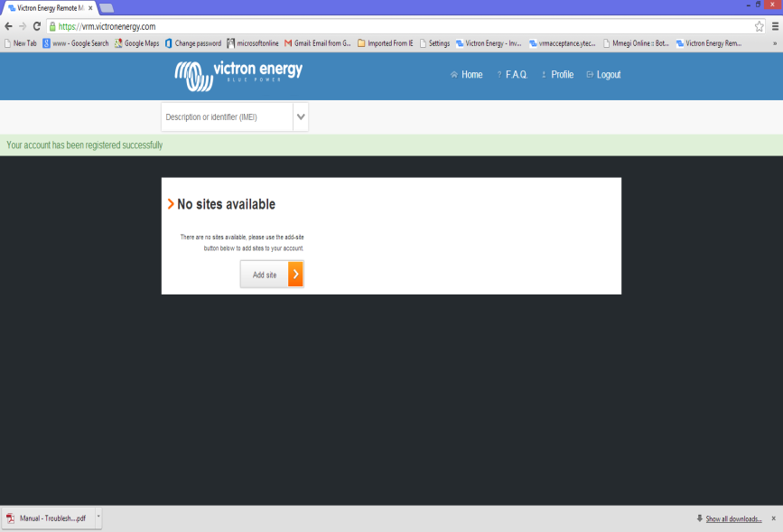Click the orange arrow on Add site
Viewport: 783px width, 532px height.
(295, 275)
